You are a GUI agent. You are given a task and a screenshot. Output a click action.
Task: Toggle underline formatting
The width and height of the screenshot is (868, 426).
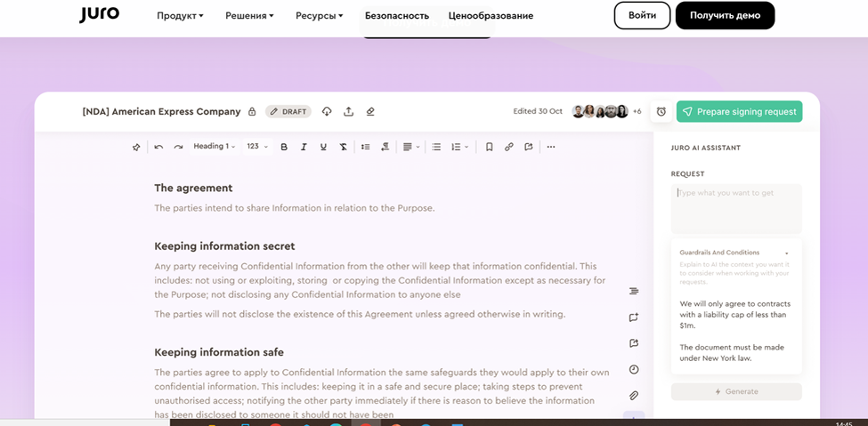pyautogui.click(x=323, y=147)
